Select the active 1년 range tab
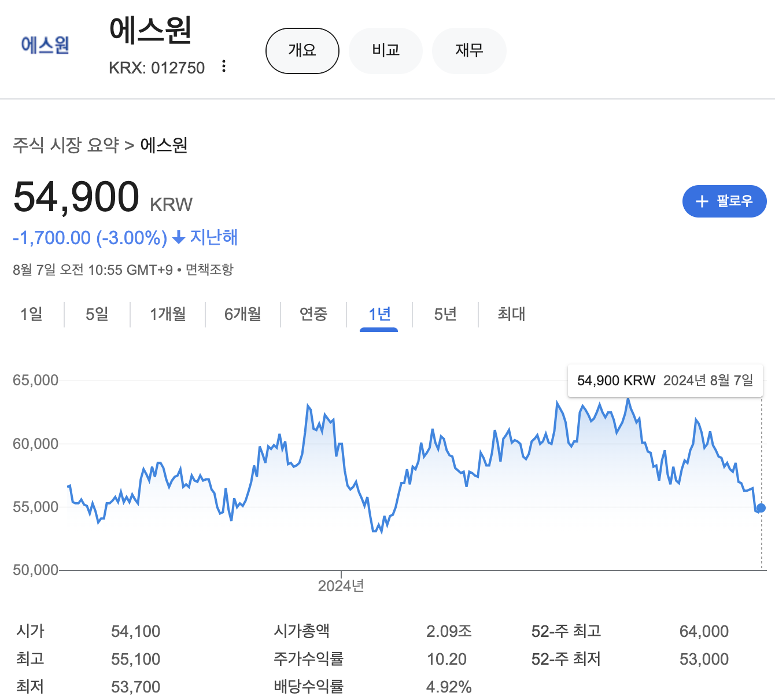This screenshot has height=700, width=775. 379,314
